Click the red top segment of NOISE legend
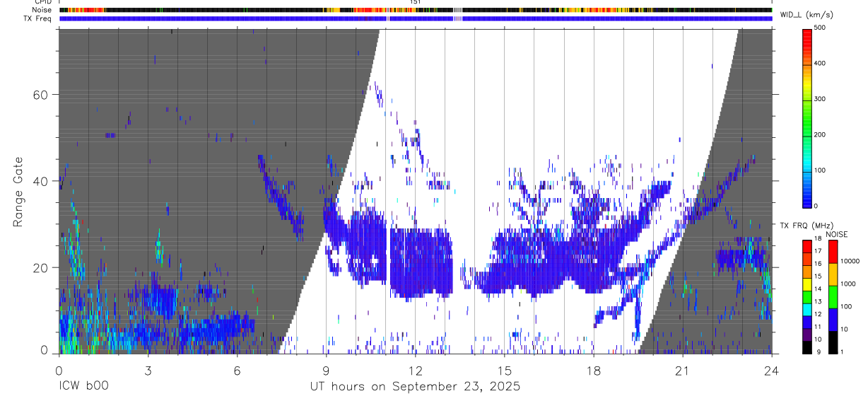This screenshot has height=401, width=868. 833,251
